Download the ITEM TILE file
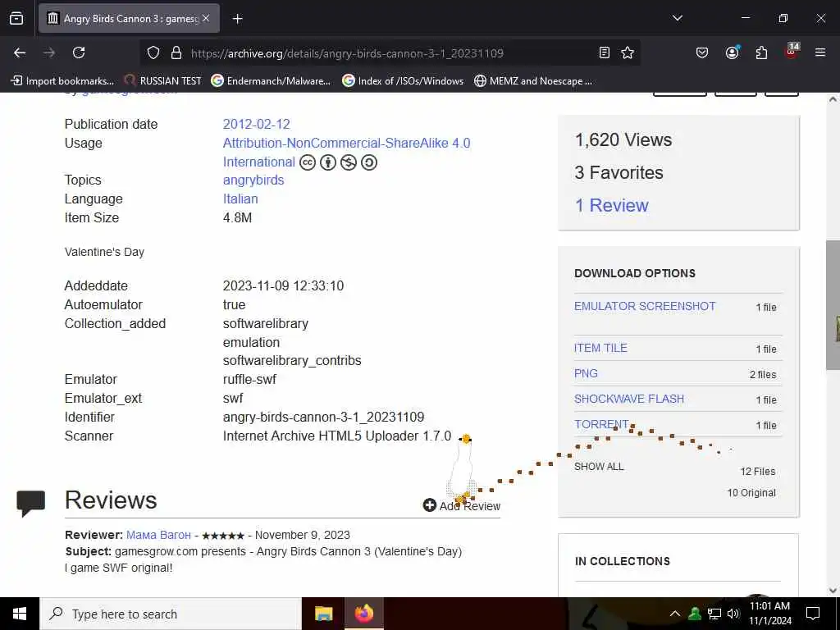Viewport: 840px width, 630px height. [x=600, y=348]
